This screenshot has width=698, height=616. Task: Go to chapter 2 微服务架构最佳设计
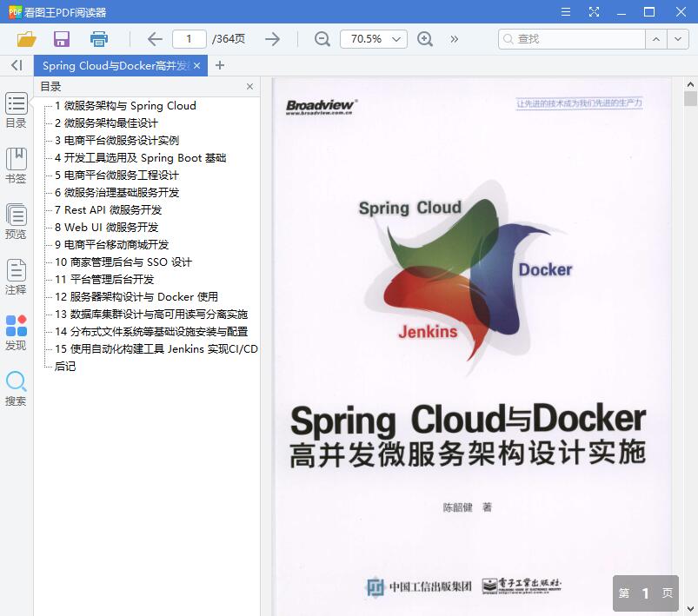(x=106, y=123)
